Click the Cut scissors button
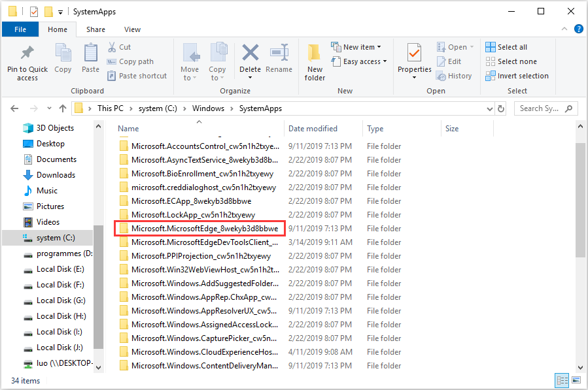Image resolution: width=588 pixels, height=390 pixels. pyautogui.click(x=120, y=47)
